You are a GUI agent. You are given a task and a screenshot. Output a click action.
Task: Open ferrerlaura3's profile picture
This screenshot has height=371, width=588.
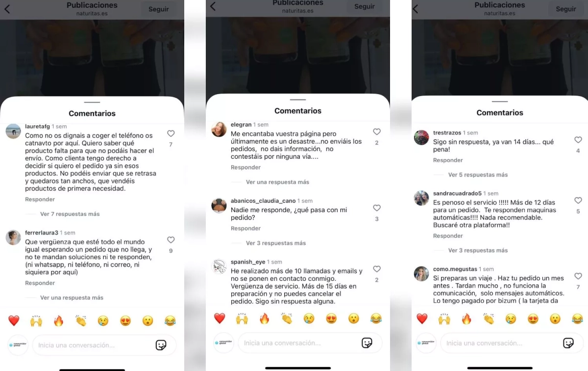pos(13,237)
